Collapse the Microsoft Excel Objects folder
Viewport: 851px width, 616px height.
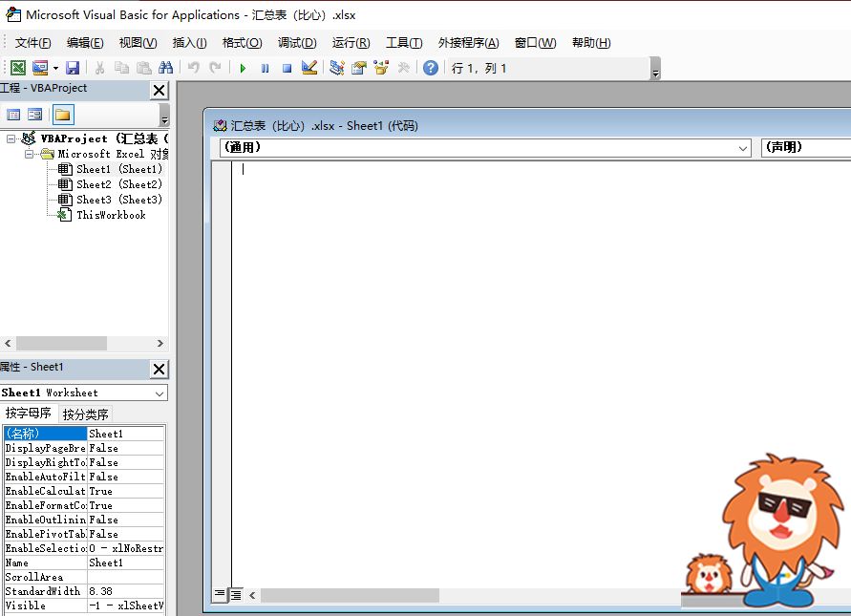coord(30,154)
